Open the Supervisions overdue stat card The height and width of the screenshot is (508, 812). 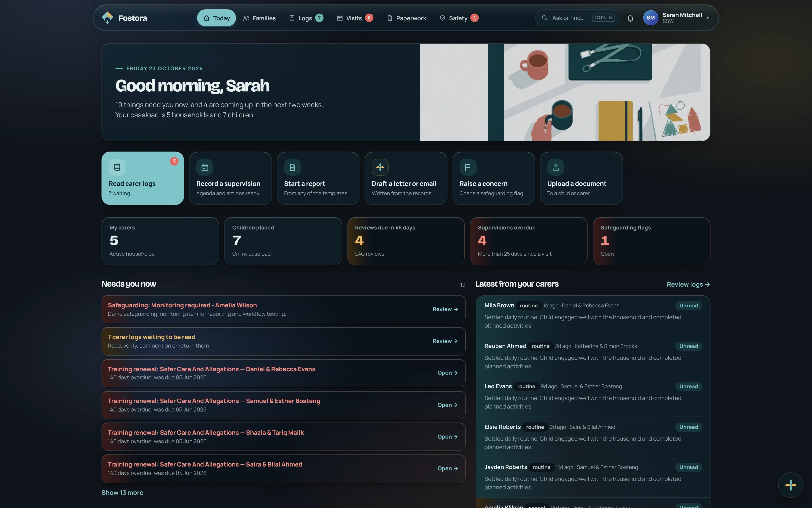(528, 241)
